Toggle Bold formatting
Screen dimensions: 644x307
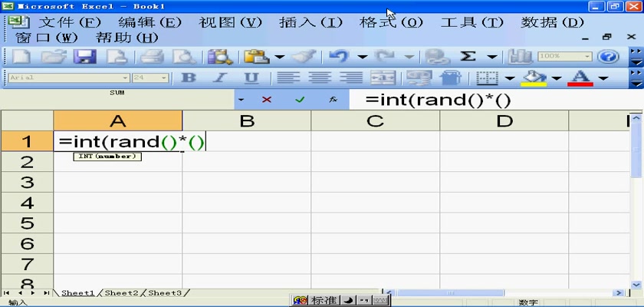coord(188,78)
